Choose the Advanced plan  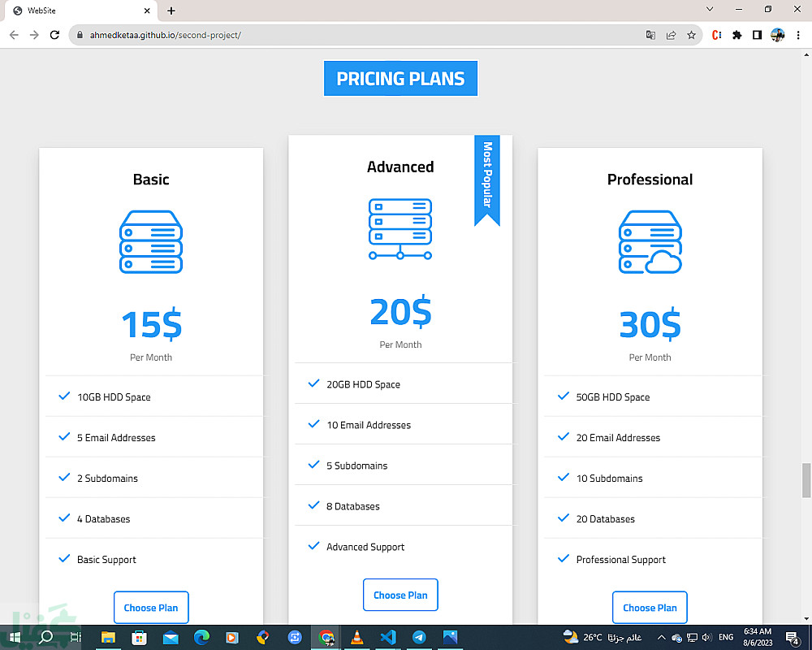pyautogui.click(x=400, y=595)
